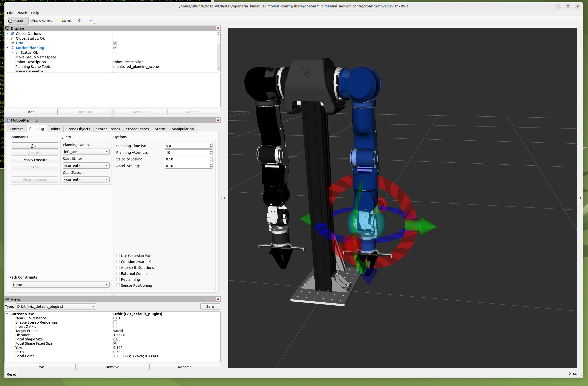Image resolution: width=588 pixels, height=386 pixels.
Task: Open the Panels menu
Action: [x=22, y=13]
